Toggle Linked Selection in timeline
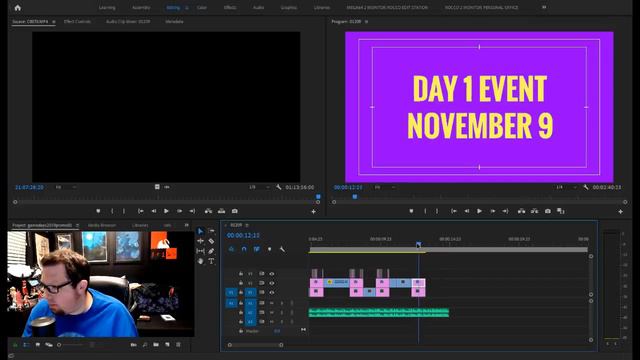Screen dimensions: 640x360 256,249
